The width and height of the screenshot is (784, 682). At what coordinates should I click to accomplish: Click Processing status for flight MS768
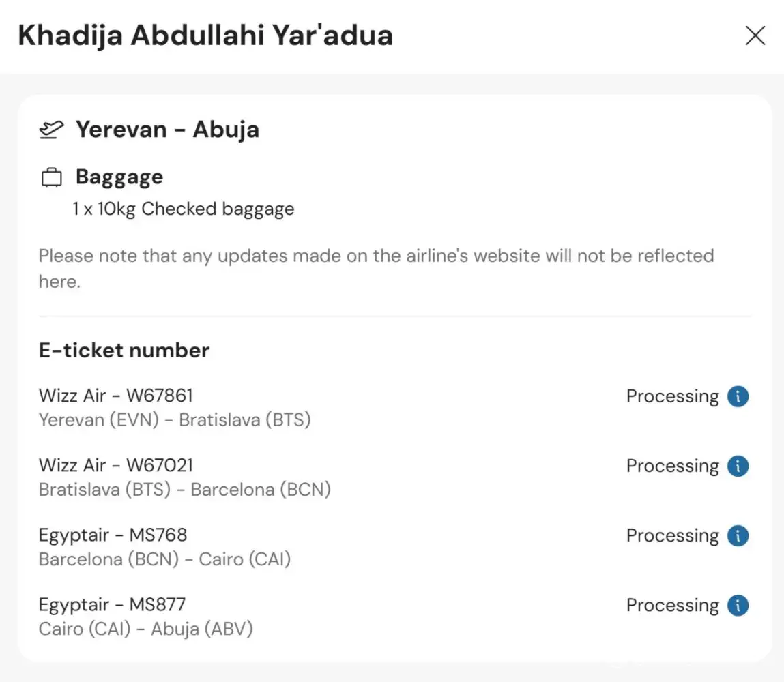pos(672,535)
